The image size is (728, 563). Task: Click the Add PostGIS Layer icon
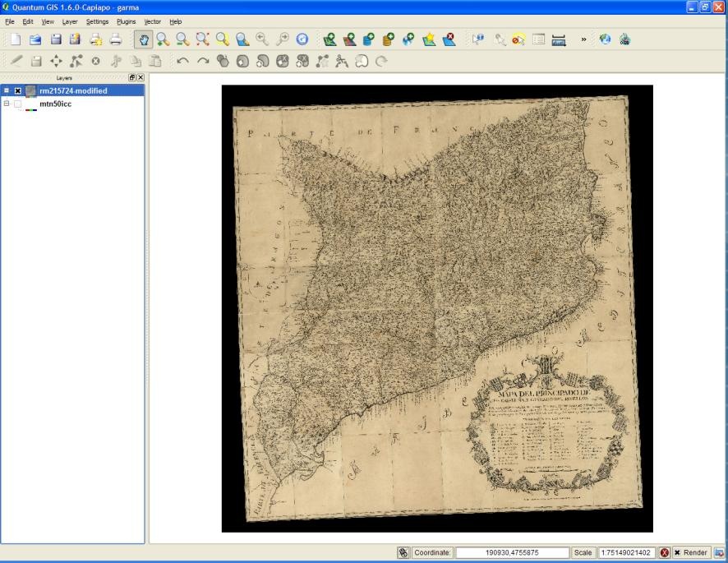369,39
